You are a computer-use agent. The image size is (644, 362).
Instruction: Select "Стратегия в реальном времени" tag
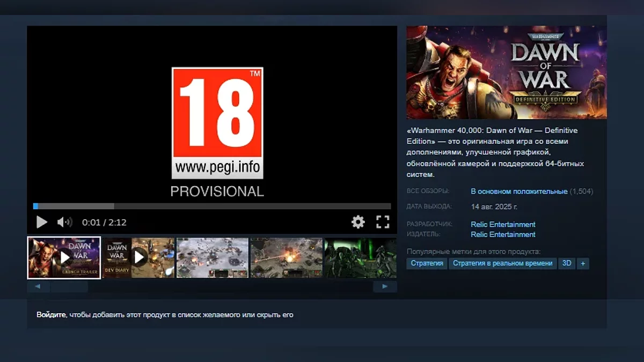click(502, 263)
